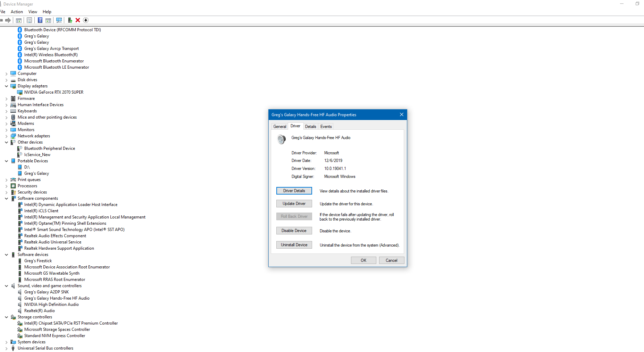Collapse the Display adapters category
Image resolution: width=644 pixels, height=352 pixels.
(x=6, y=86)
